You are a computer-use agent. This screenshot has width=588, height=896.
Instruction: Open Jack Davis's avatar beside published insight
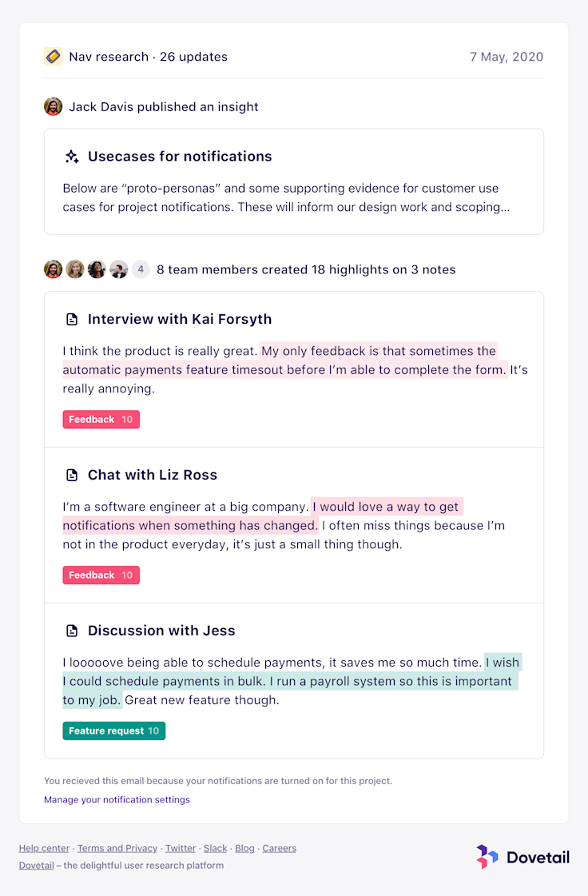54,107
